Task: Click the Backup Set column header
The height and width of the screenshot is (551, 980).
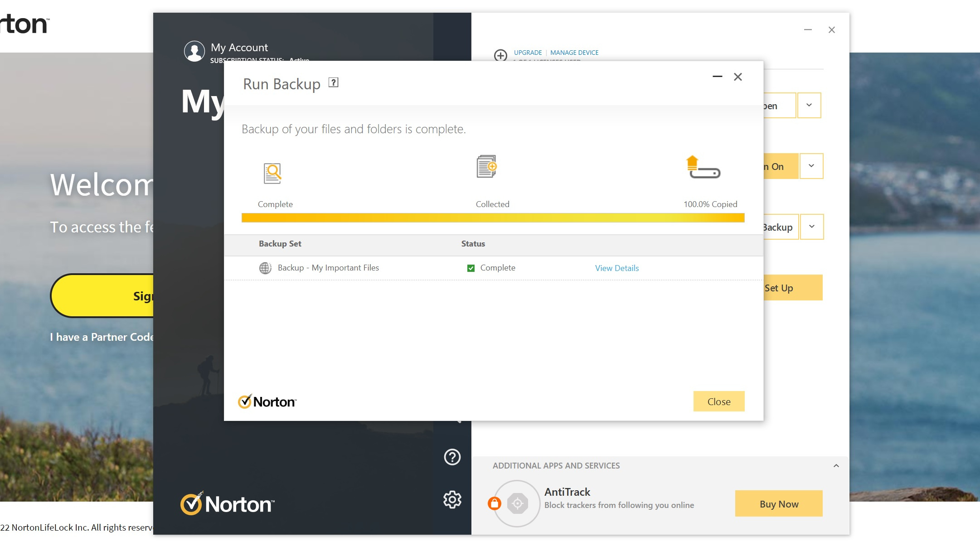Action: 280,244
